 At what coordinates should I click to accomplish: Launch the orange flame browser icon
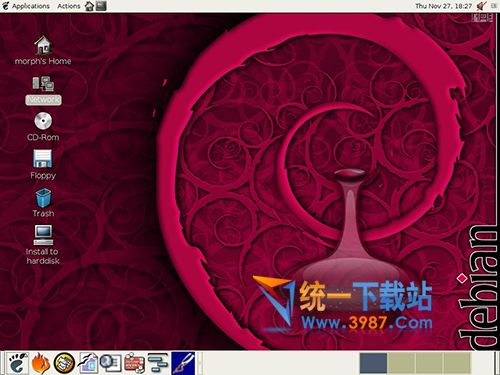coord(41,363)
